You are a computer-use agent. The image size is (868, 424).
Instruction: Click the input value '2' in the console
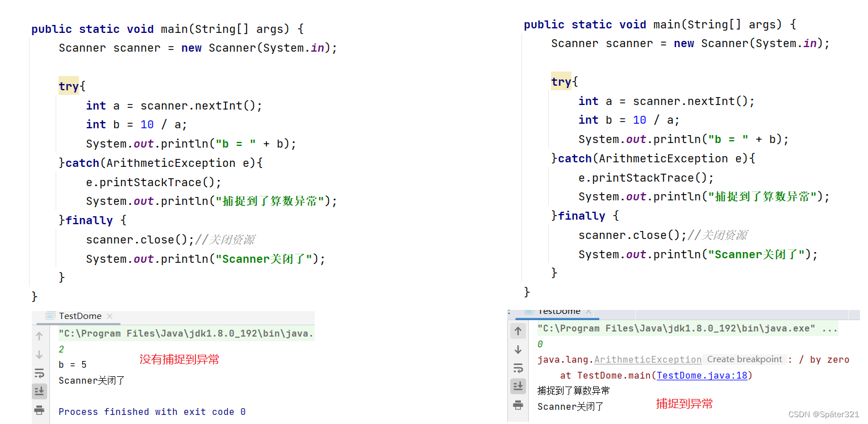pos(61,350)
